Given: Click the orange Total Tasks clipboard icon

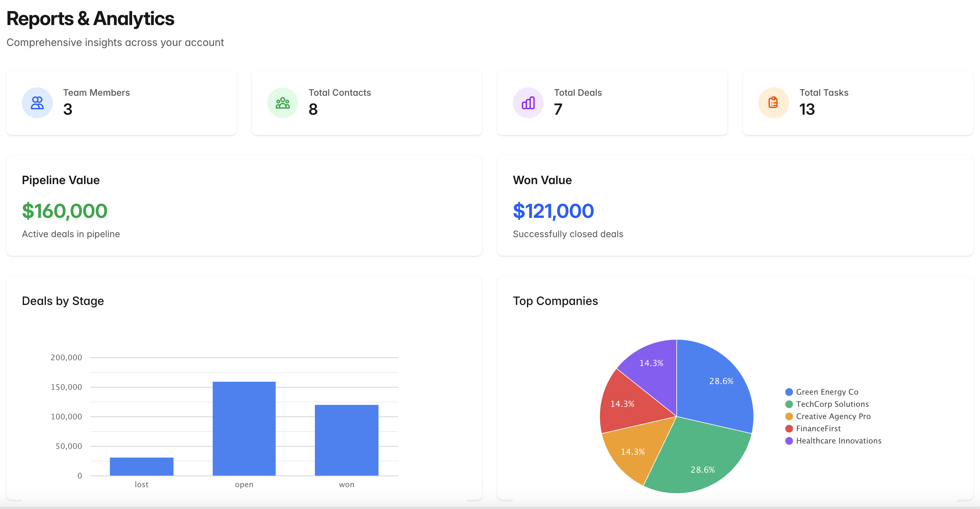Looking at the screenshot, I should coord(773,103).
